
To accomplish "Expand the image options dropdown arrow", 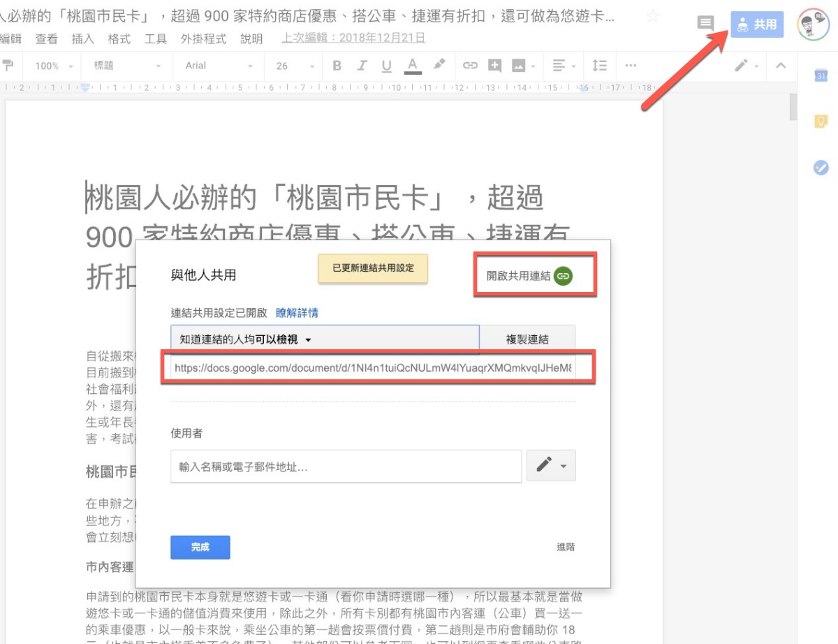I will pyautogui.click(x=533, y=66).
